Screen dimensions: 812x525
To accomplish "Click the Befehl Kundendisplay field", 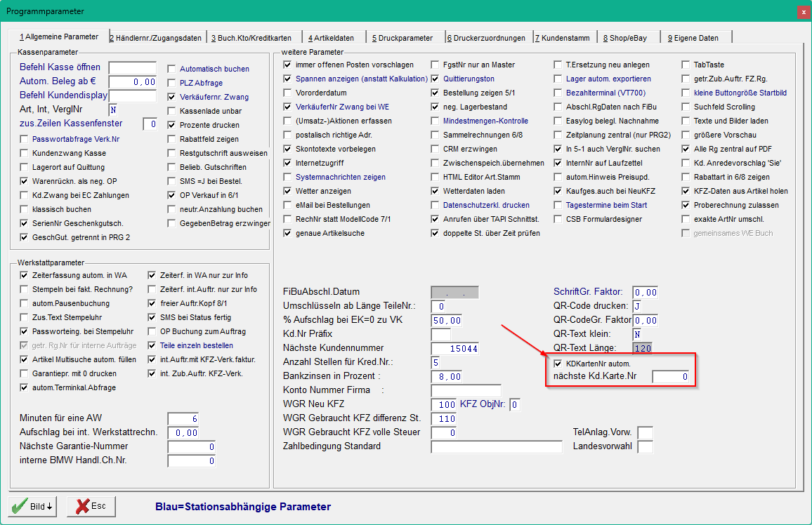I will pos(132,95).
